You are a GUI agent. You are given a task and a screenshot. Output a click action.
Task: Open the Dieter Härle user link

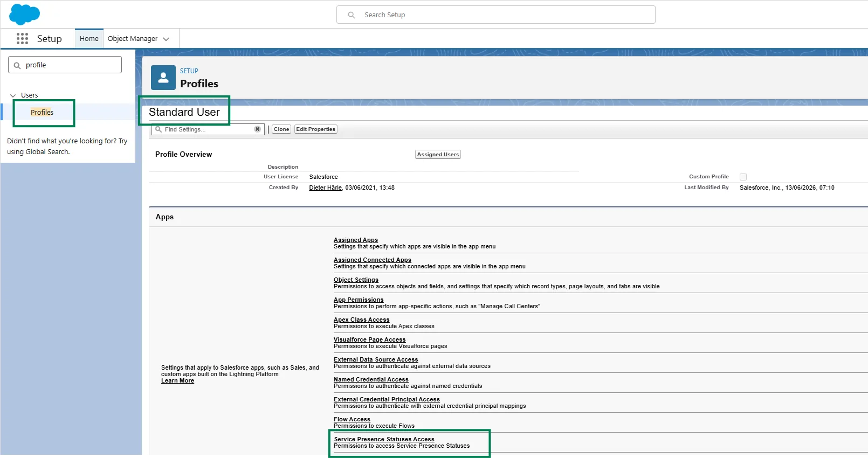point(326,188)
